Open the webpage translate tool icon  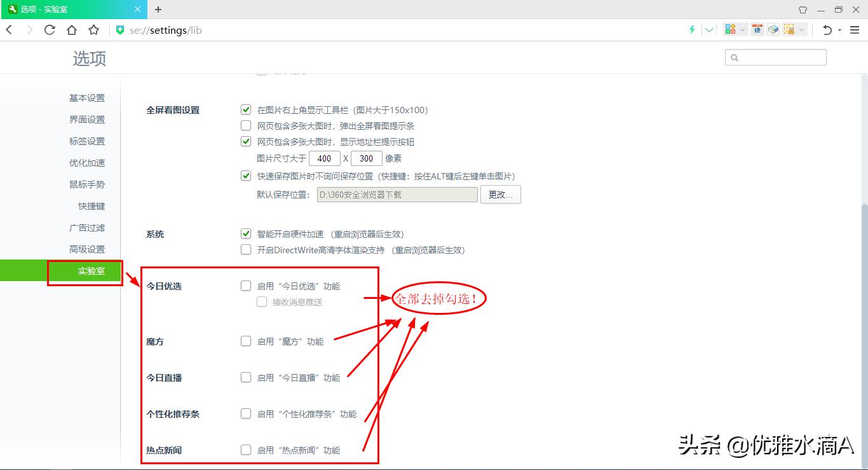757,30
